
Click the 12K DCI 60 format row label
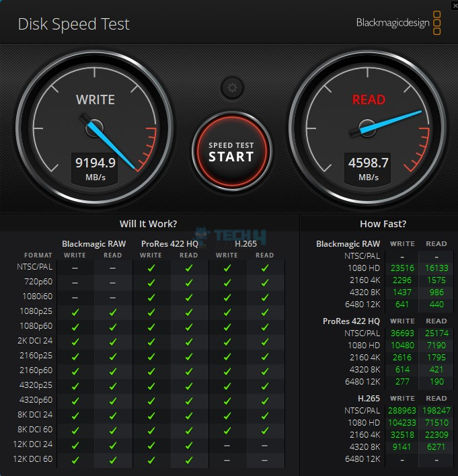point(33,459)
